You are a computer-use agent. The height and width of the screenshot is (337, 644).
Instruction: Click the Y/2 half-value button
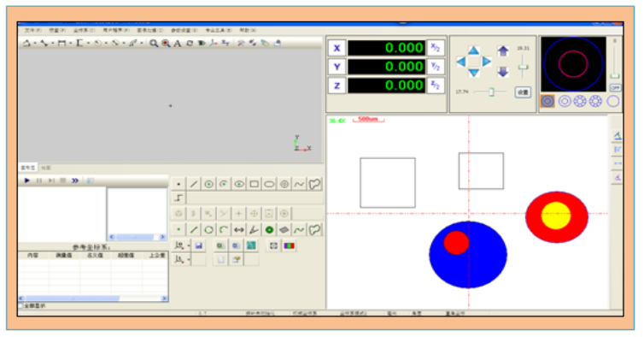[436, 67]
